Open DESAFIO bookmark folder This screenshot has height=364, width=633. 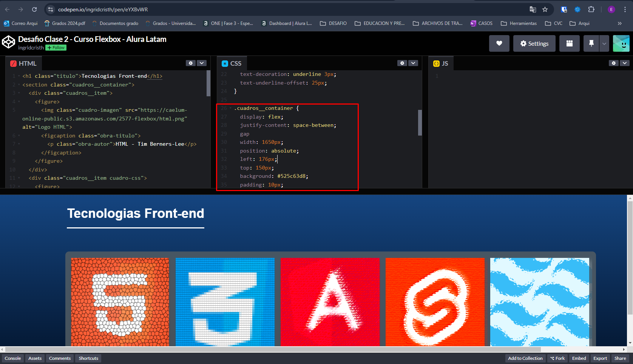tap(333, 23)
